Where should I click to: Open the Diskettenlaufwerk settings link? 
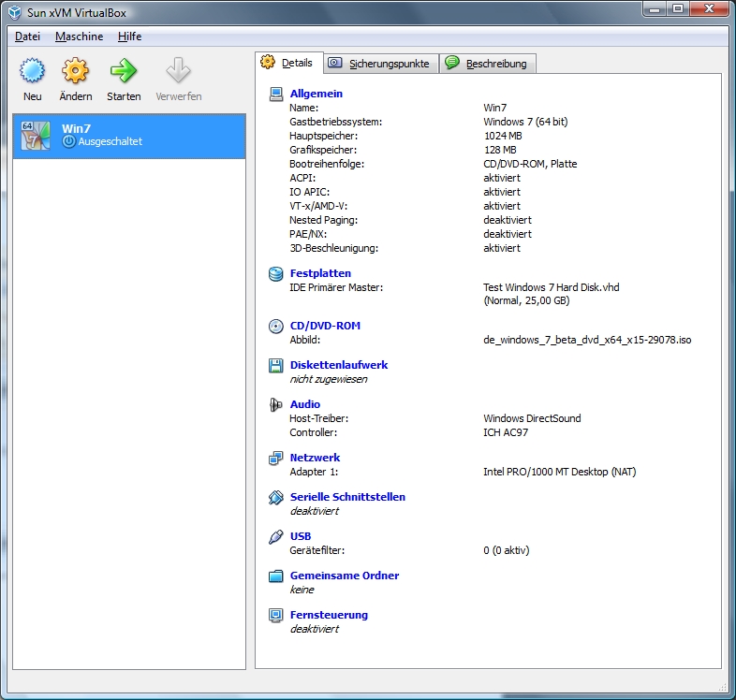[x=339, y=365]
